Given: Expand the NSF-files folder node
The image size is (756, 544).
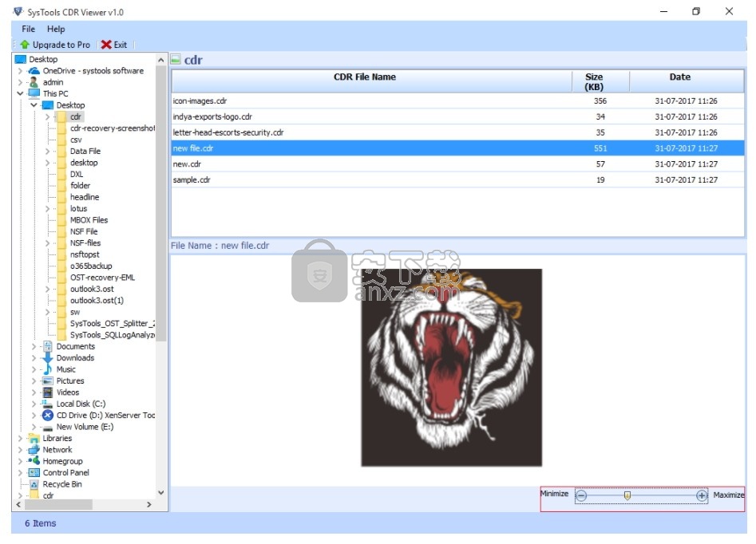Looking at the screenshot, I should click(47, 243).
